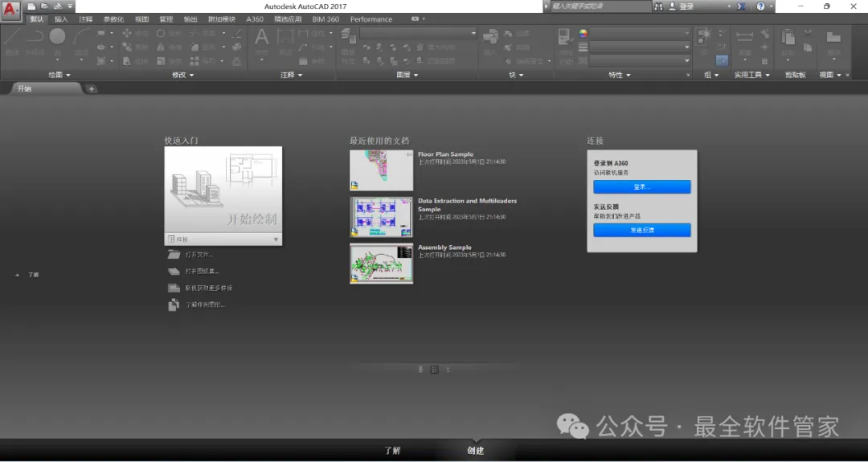Click 联机获取更多样板 link
The image size is (868, 462).
pyautogui.click(x=209, y=288)
